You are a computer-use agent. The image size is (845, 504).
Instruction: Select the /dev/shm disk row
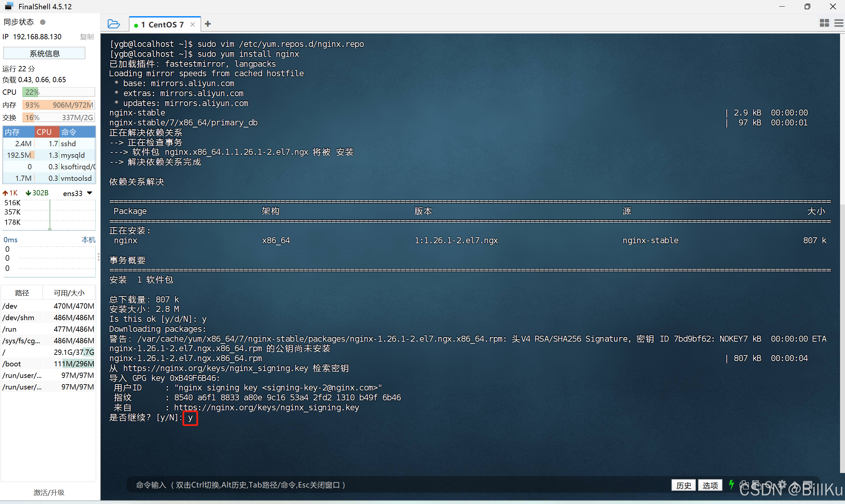click(48, 318)
